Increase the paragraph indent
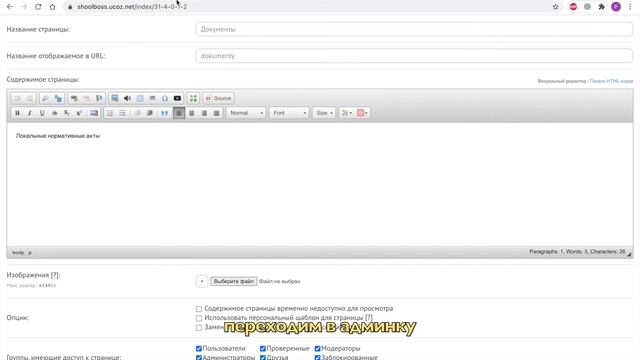 pyautogui.click(x=150, y=113)
